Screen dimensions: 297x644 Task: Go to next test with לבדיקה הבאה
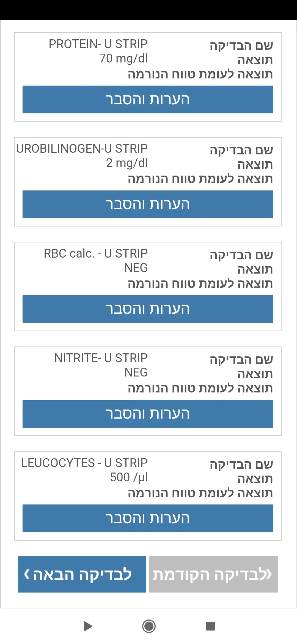pyautogui.click(x=82, y=574)
